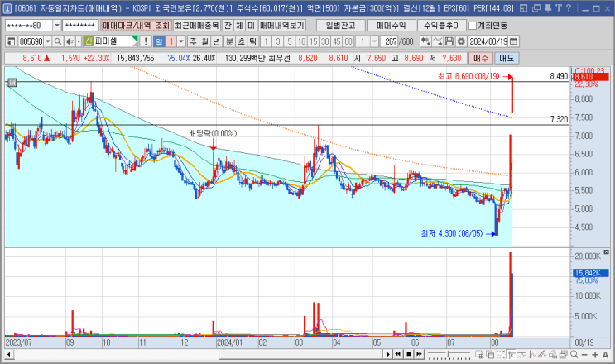The width and height of the screenshot is (615, 364).
Task: Click the scrollbar left arrow
Action: [8, 355]
